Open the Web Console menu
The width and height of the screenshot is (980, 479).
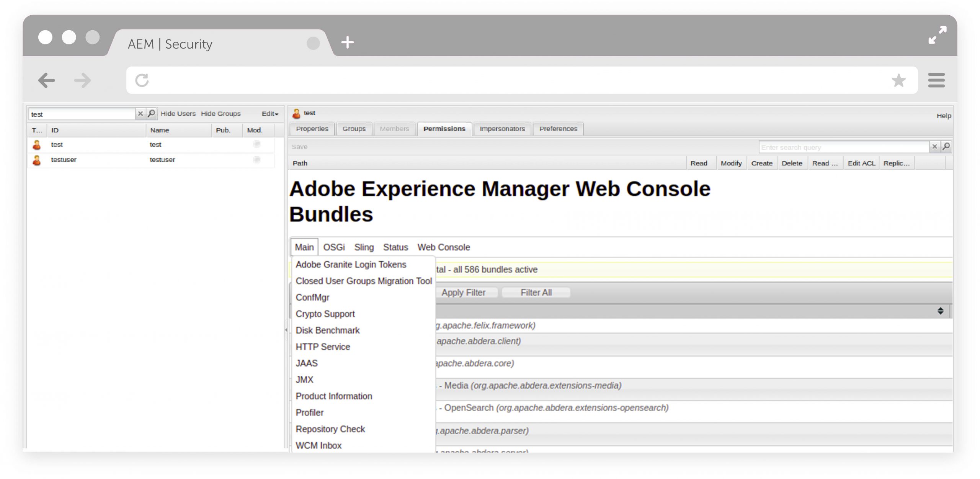[x=444, y=247]
